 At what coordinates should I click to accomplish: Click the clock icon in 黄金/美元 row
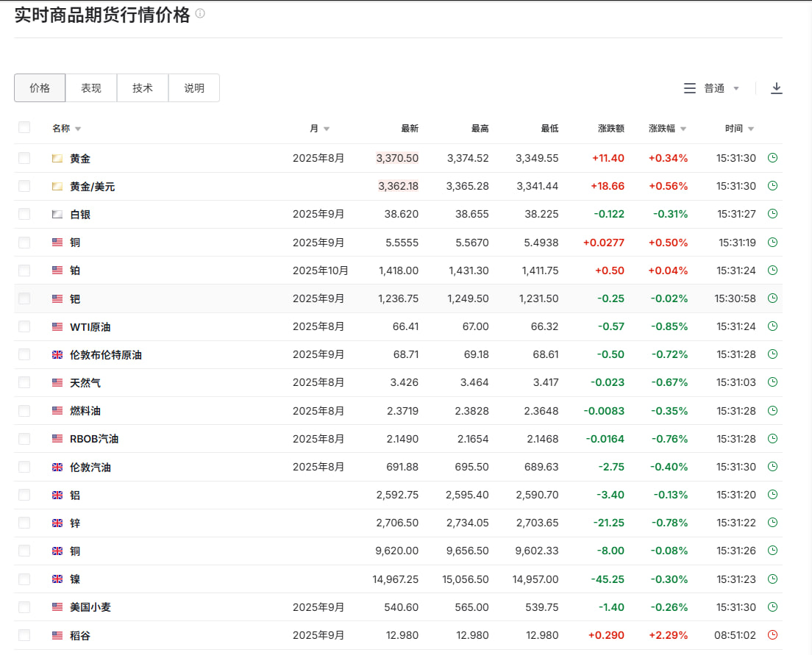pos(772,186)
